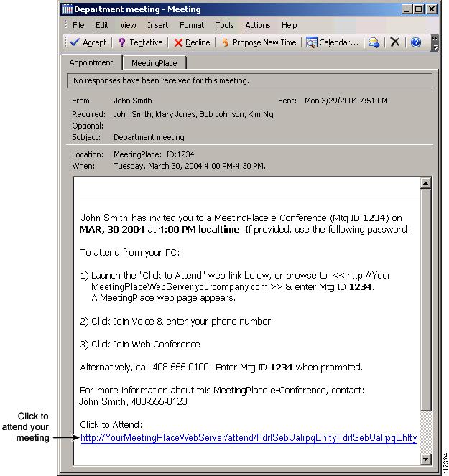Click the meeting calendar title bar icon
This screenshot has height=476, width=449.
pos(67,9)
